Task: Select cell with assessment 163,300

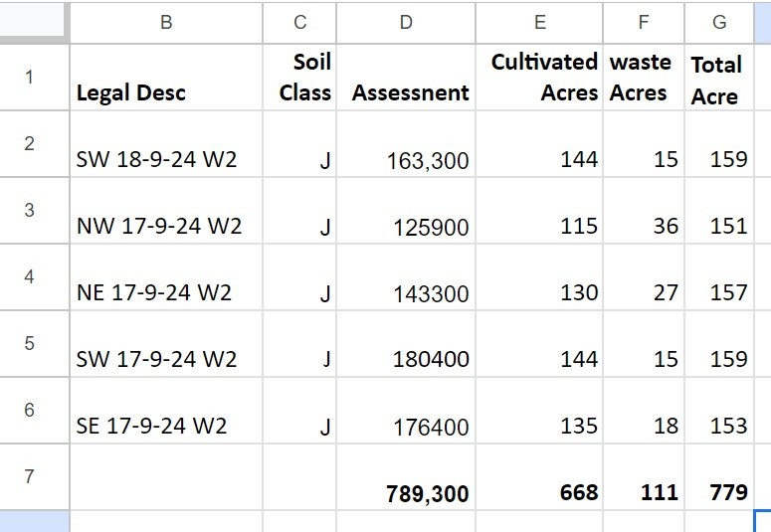Action: click(x=406, y=143)
